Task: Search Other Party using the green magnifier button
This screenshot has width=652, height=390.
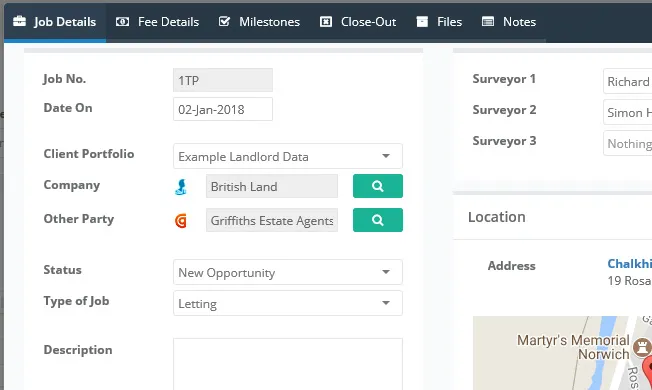Action: (378, 220)
